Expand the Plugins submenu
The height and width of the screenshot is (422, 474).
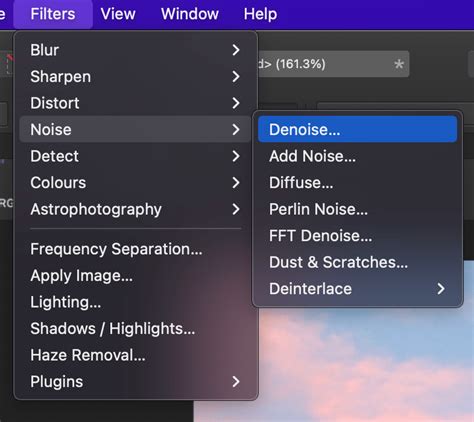(135, 382)
